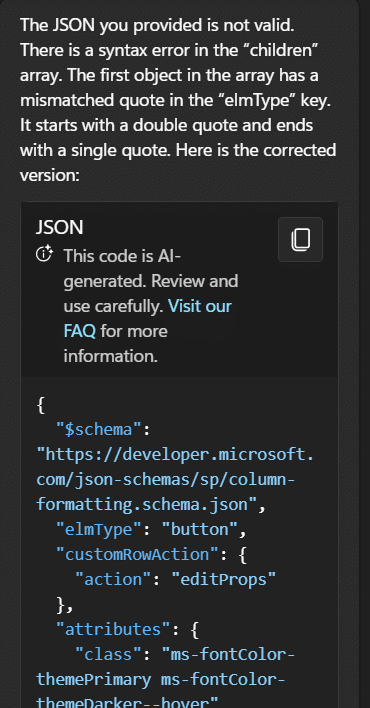The width and height of the screenshot is (370, 708).
Task: Click the JSON code block header label
Action: [60, 228]
